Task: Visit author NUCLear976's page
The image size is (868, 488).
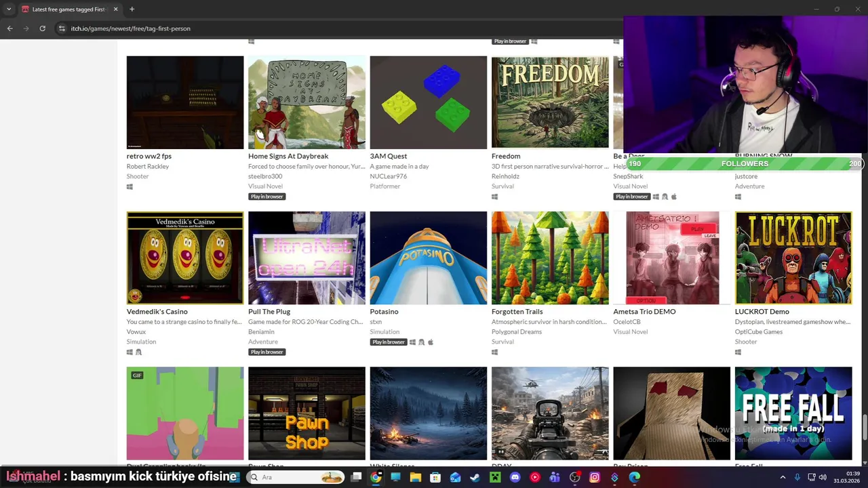Action: (x=388, y=176)
